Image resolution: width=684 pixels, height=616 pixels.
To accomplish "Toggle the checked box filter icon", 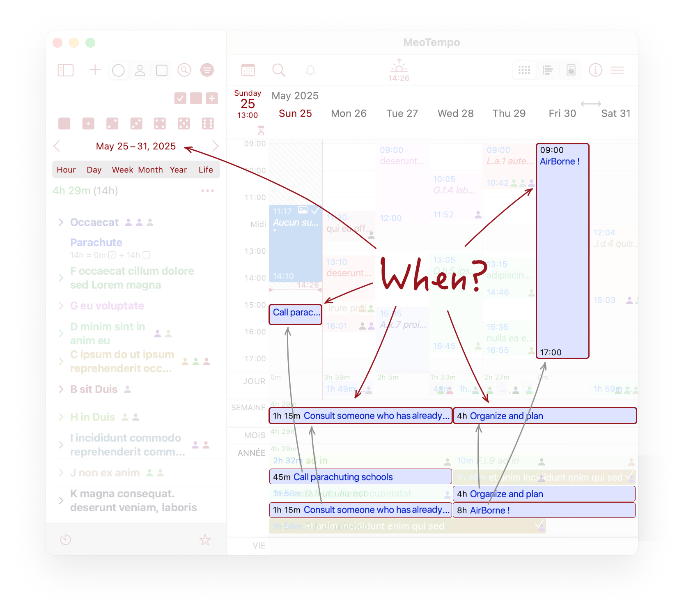I will pos(180,99).
